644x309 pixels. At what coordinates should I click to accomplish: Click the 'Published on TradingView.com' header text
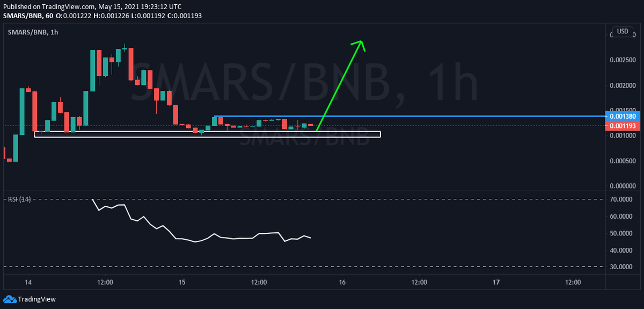coord(49,6)
